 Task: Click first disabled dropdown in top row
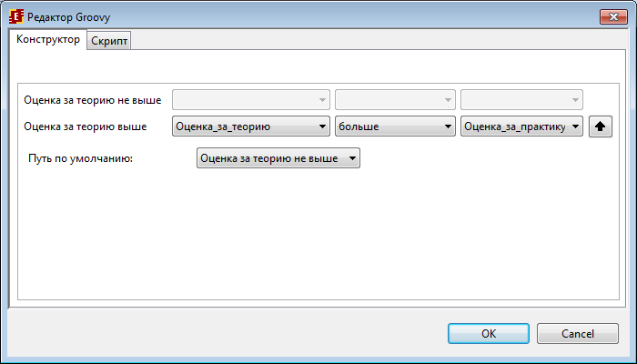click(251, 99)
